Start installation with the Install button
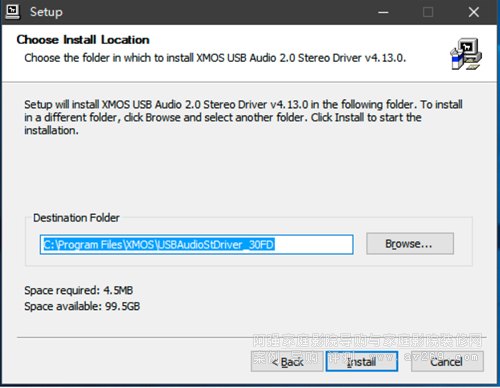The width and height of the screenshot is (500, 388). tap(362, 361)
